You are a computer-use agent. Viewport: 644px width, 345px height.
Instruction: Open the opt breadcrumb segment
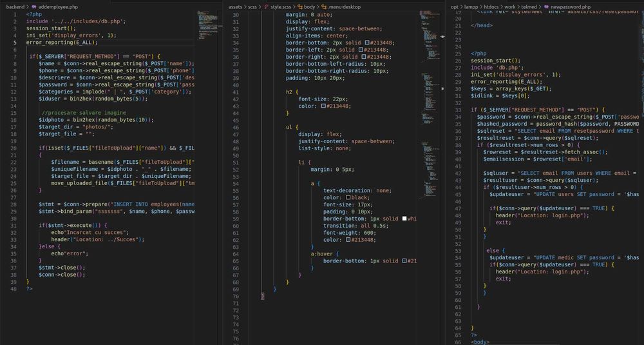[454, 7]
